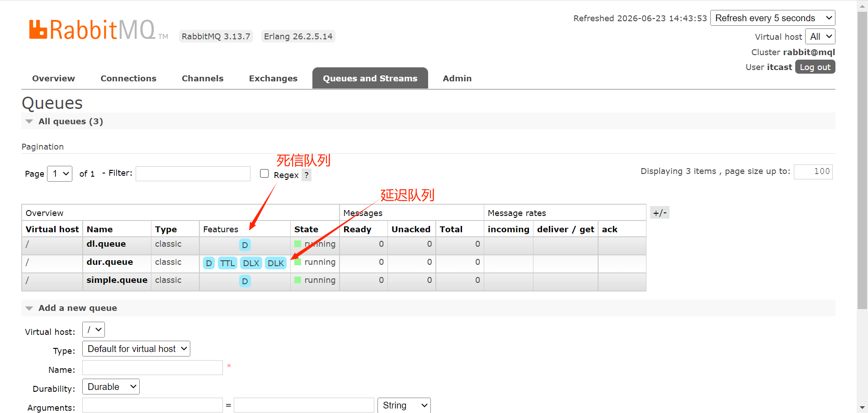Click TTL badge in dur.queue row
The width and height of the screenshot is (868, 413).
(227, 263)
